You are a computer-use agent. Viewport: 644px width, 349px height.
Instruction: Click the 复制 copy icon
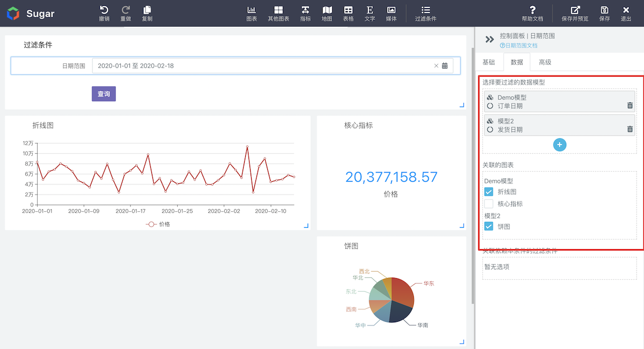[x=147, y=10]
